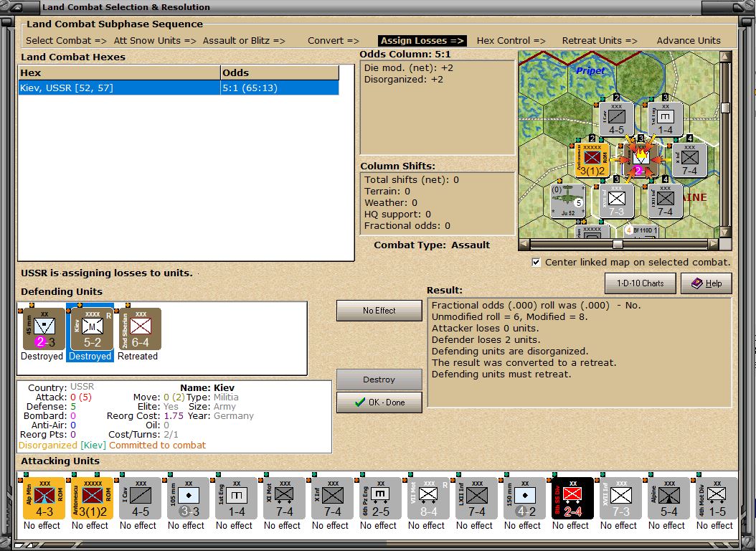Click map scrollbar right arrow
Viewport: 756px width, 551px height.
click(714, 245)
